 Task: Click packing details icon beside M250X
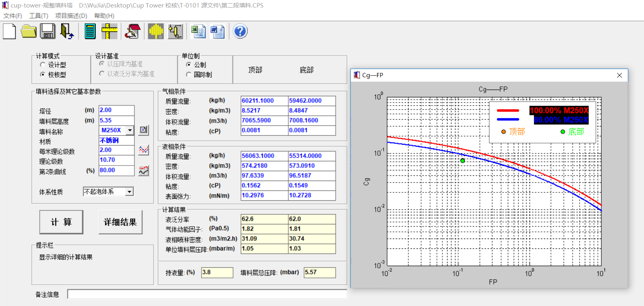[x=144, y=130]
